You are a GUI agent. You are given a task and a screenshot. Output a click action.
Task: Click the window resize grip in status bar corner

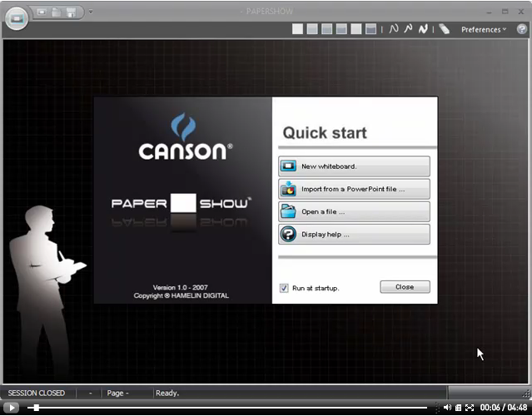[526, 394]
